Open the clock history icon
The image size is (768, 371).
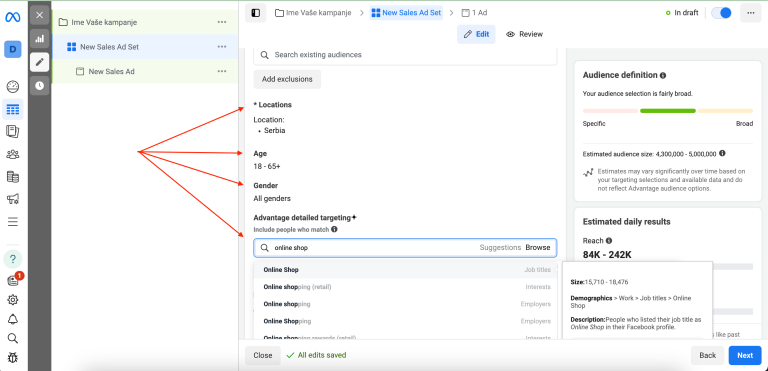40,86
